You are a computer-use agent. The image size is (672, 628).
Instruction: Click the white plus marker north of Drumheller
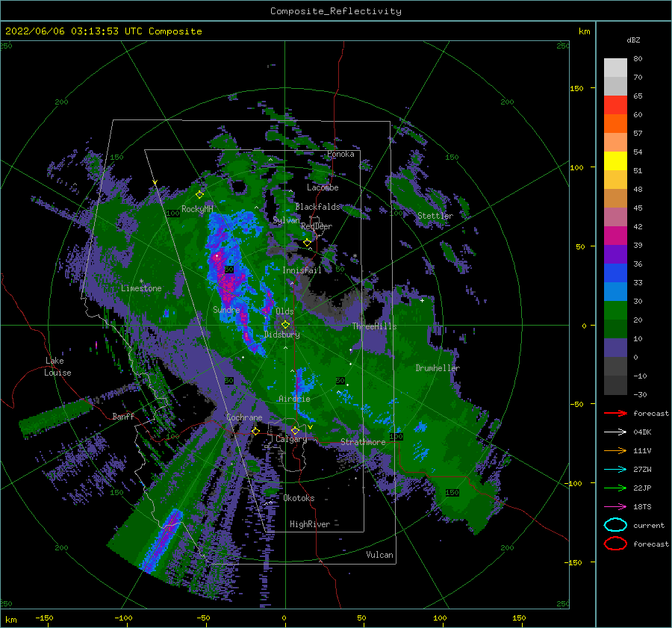tap(422, 300)
